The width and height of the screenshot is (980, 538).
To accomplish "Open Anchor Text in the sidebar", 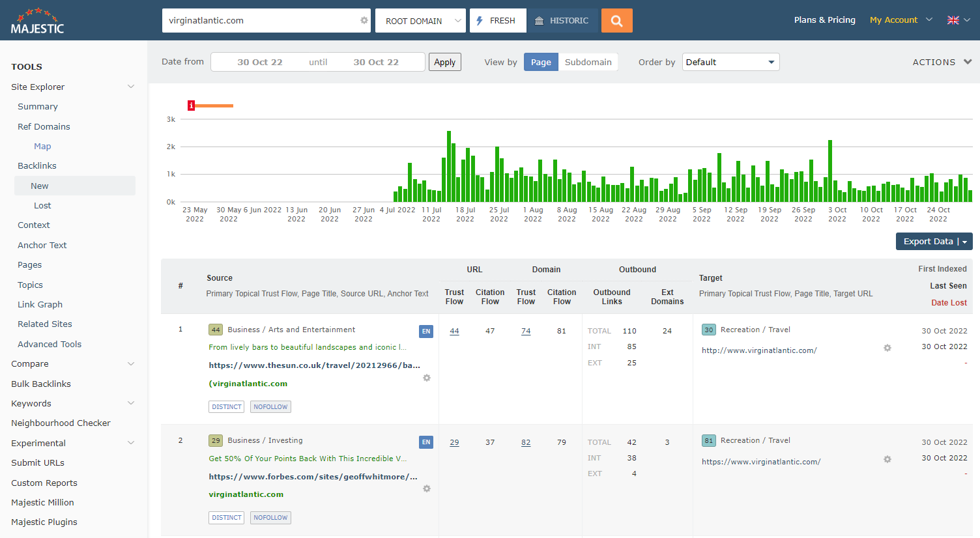I will [x=42, y=245].
